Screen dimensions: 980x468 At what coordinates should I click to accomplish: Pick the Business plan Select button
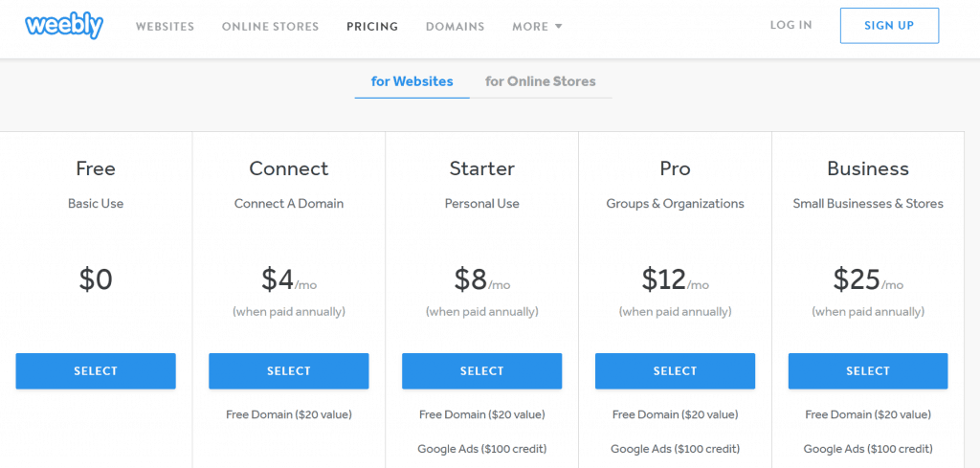point(868,371)
